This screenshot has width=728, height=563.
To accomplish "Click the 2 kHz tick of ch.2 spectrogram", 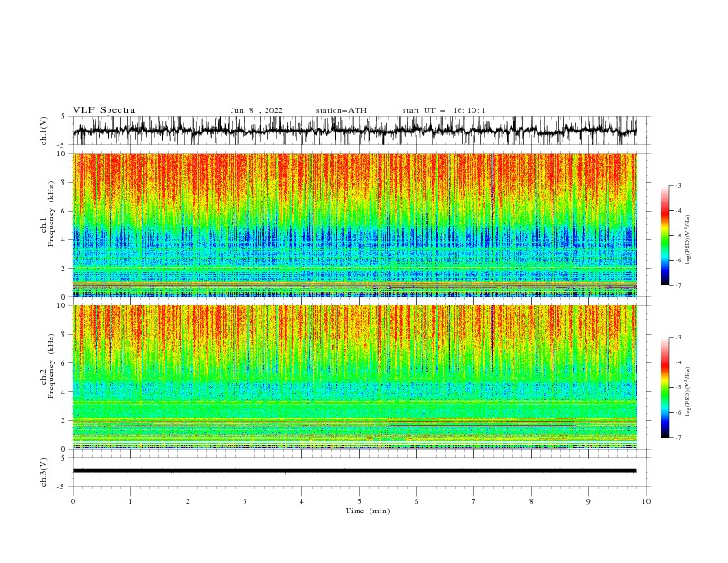I will click(63, 420).
